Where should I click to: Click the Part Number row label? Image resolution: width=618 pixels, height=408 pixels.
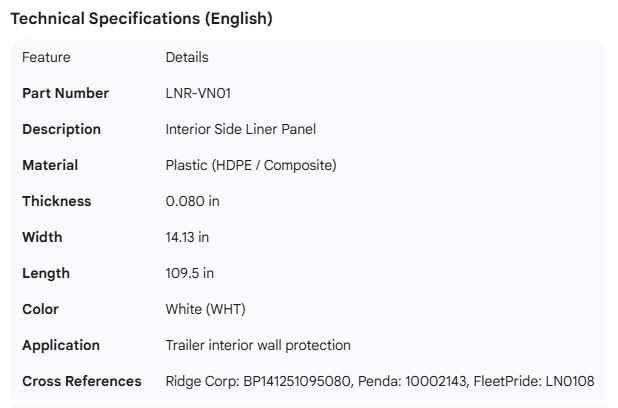pos(65,93)
